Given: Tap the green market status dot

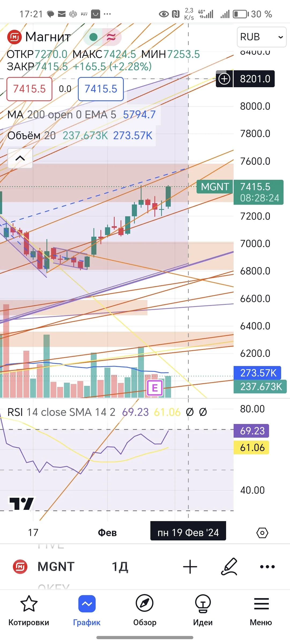Looking at the screenshot, I should click(93, 37).
